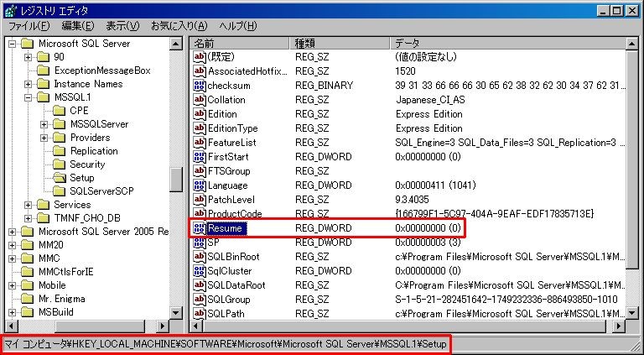This screenshot has height=355, width=644.
Task: Expand Microsoft SQL Server 2005 Re key
Action: coord(13,232)
